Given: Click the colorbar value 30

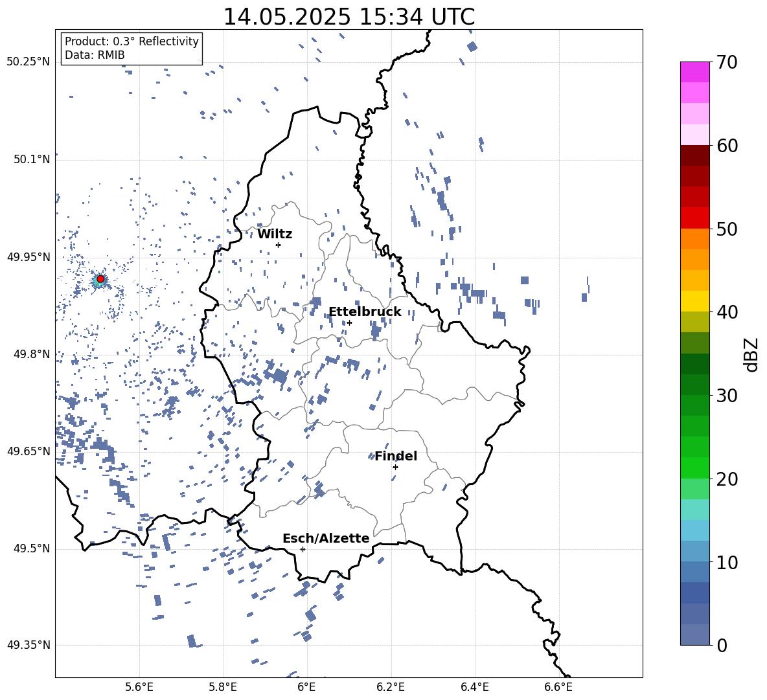Looking at the screenshot, I should click(x=727, y=396).
